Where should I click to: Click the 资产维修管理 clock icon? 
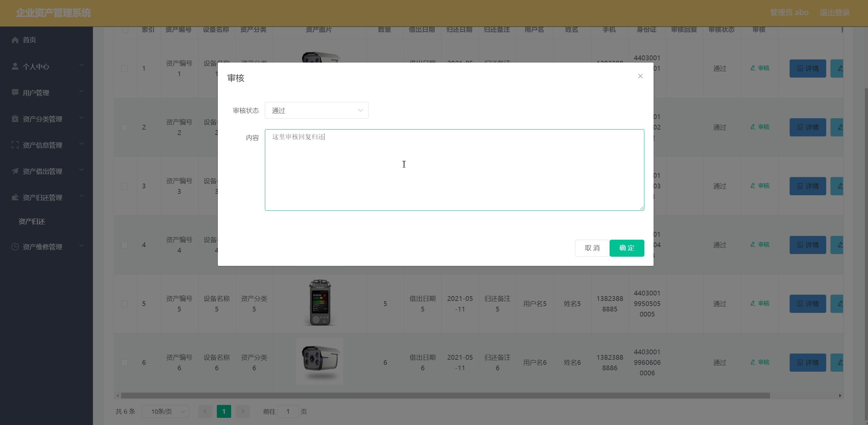tap(15, 247)
